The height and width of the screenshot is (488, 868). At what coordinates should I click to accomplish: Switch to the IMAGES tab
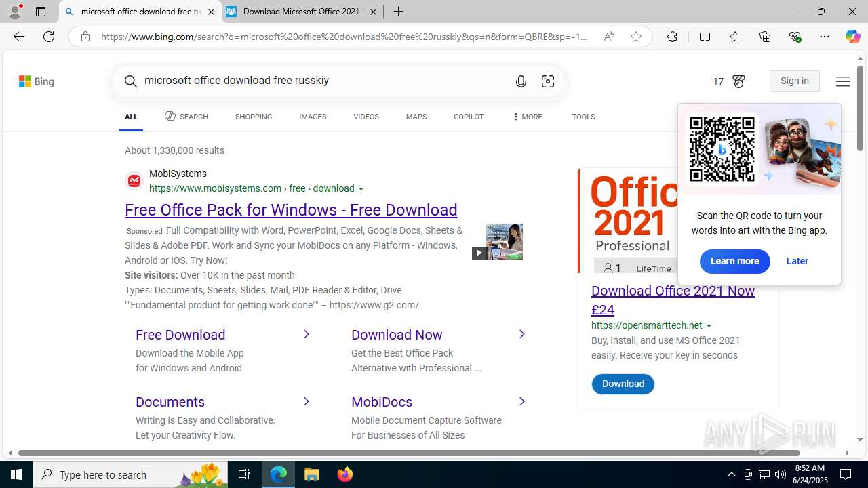(x=313, y=117)
